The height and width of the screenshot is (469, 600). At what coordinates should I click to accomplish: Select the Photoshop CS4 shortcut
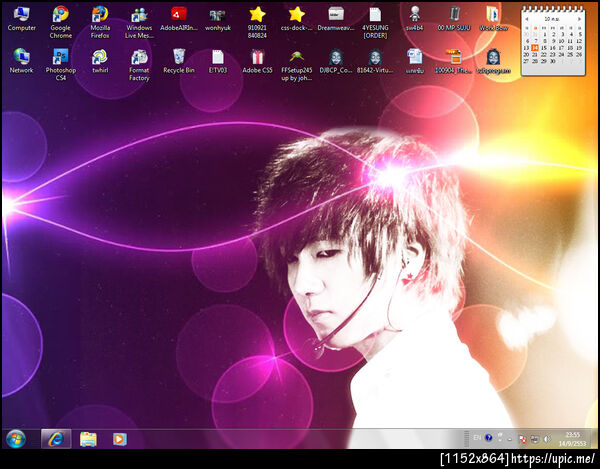(x=60, y=64)
